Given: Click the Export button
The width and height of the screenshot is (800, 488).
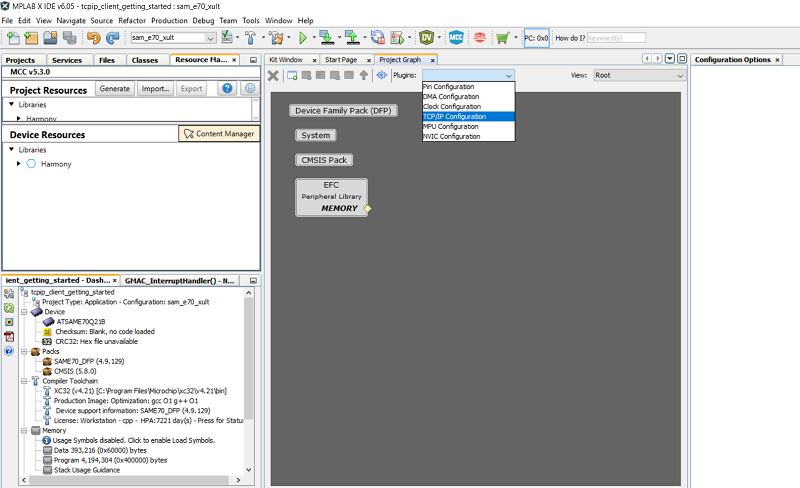Looking at the screenshot, I should tap(191, 89).
